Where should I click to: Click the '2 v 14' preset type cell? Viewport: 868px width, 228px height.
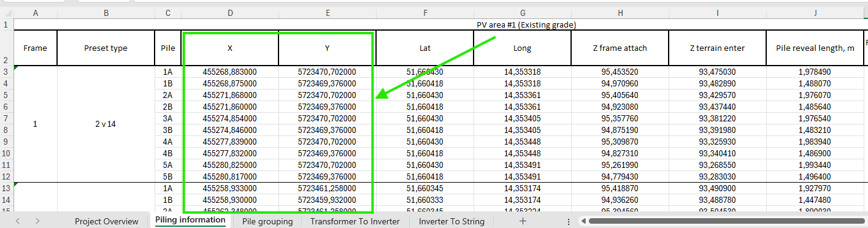pyautogui.click(x=106, y=124)
